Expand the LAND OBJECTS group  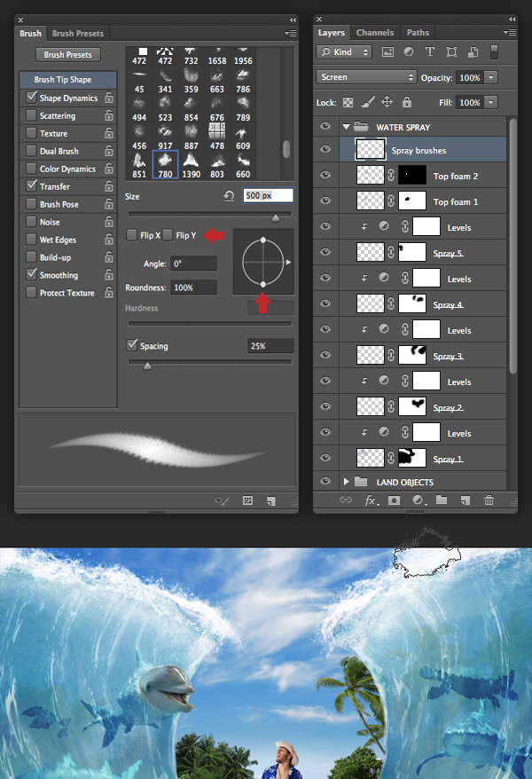347,482
